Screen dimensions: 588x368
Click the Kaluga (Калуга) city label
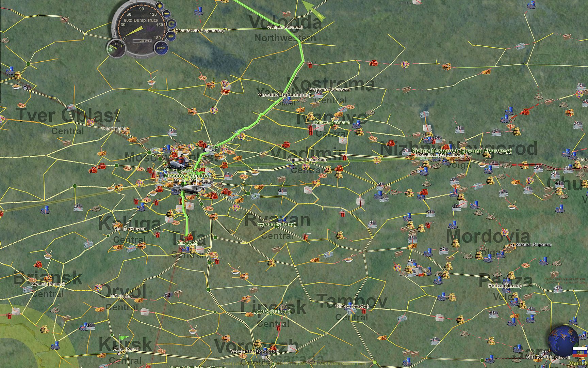pyautogui.click(x=130, y=229)
